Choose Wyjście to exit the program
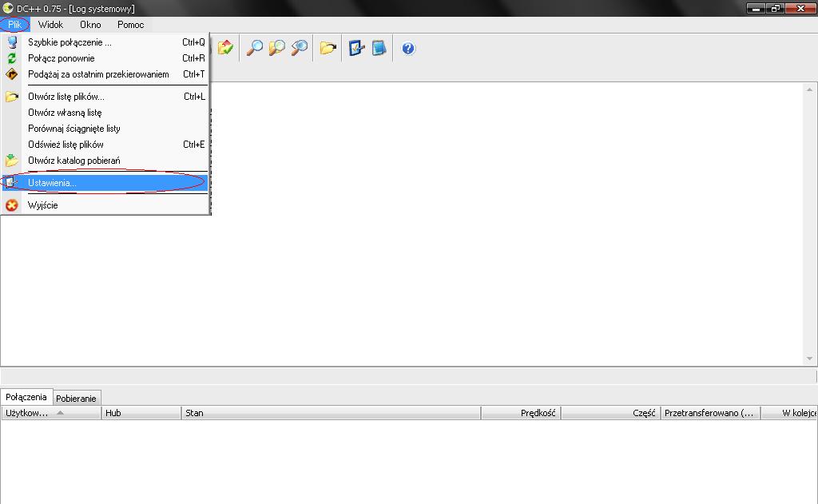The height and width of the screenshot is (504, 818). click(x=42, y=205)
